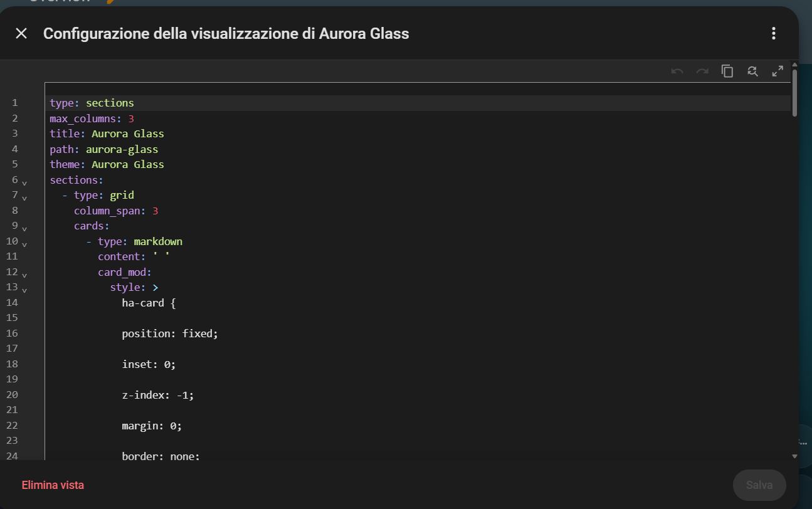This screenshot has height=509, width=812.
Task: Close the view configuration dialog
Action: [21, 33]
